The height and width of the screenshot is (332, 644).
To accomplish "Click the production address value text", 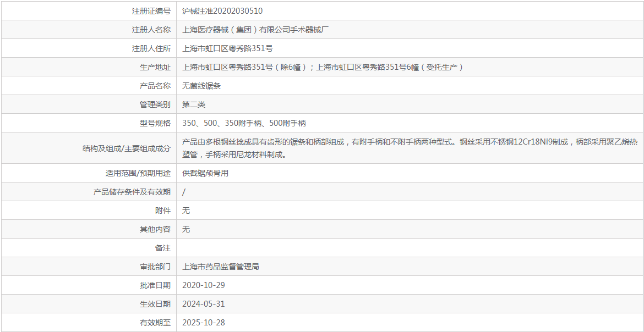I will 323,67.
